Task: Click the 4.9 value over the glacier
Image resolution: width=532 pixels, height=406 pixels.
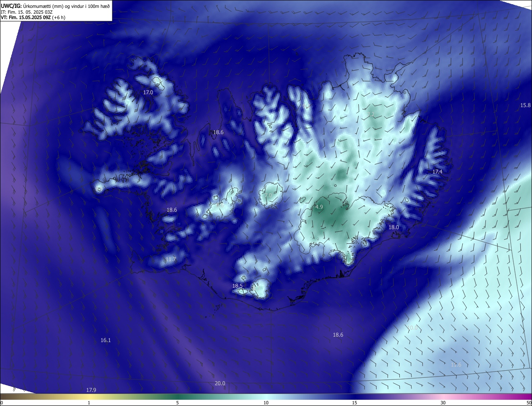Action: pyautogui.click(x=319, y=207)
